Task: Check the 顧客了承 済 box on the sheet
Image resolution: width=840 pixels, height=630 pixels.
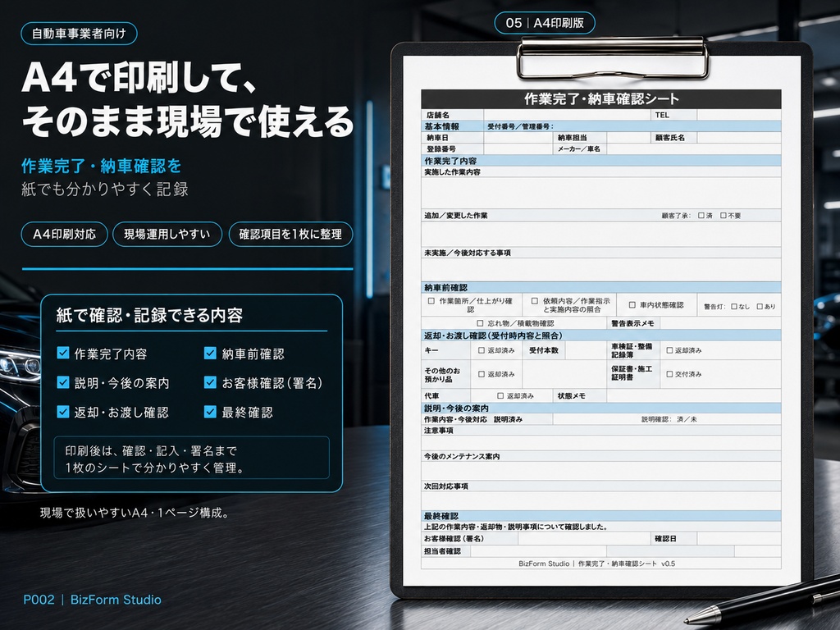Action: pos(701,216)
